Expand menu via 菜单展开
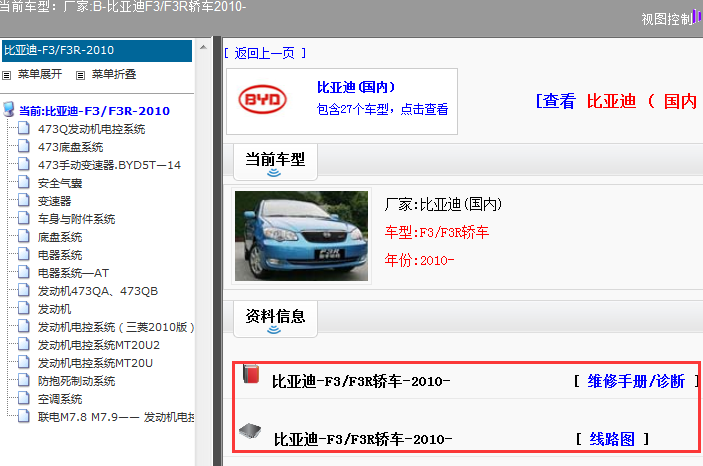 39,74
